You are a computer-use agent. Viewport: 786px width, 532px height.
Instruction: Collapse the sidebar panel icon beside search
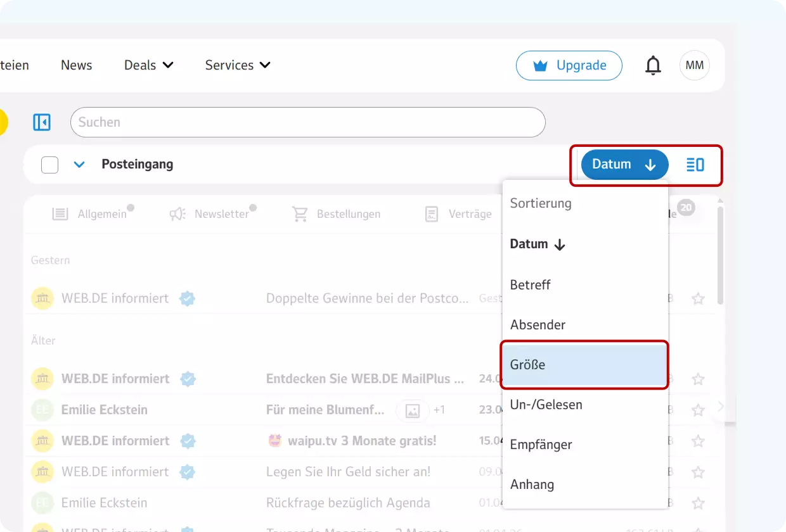pyautogui.click(x=41, y=122)
